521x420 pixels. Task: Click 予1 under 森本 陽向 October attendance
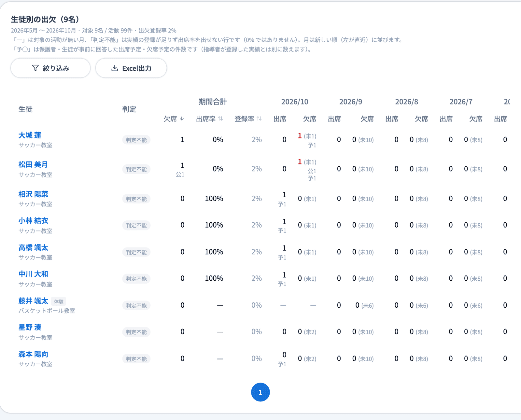click(282, 364)
